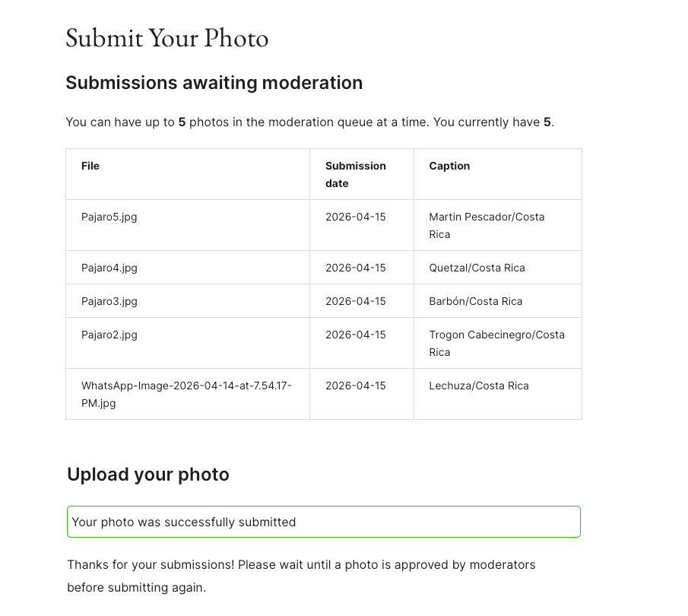Click the Submission date column header

tap(355, 174)
